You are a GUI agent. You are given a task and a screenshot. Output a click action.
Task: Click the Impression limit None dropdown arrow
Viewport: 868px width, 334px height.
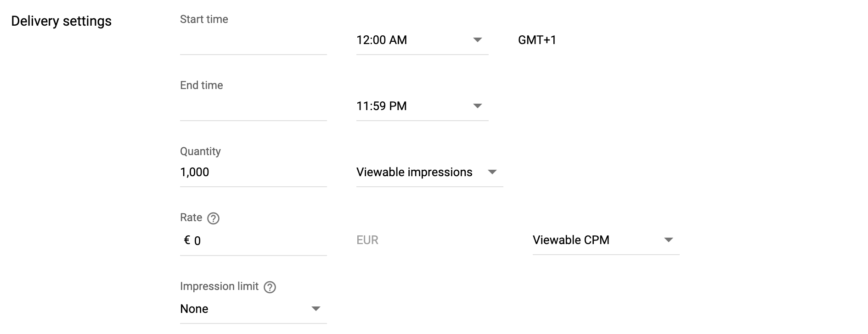point(316,309)
